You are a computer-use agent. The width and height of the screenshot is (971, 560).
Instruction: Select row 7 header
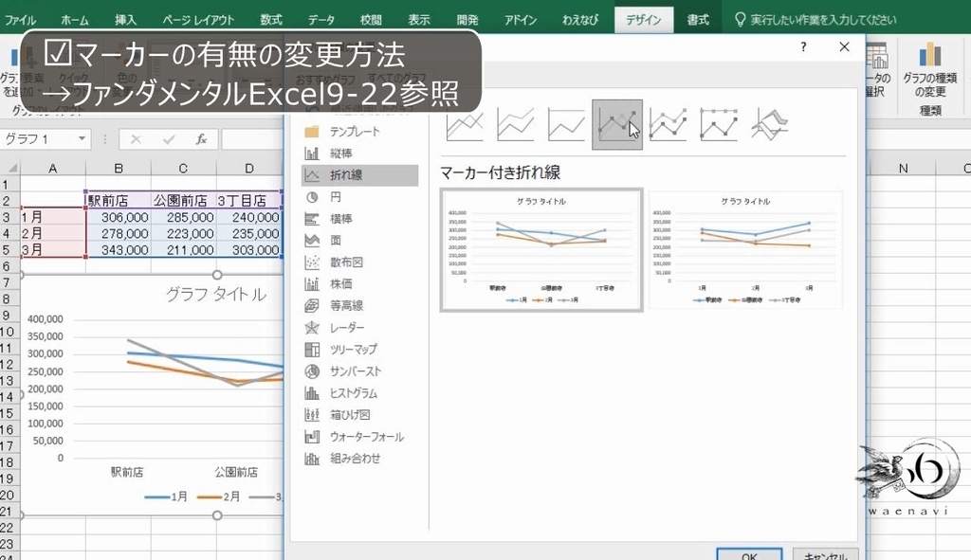(x=8, y=282)
